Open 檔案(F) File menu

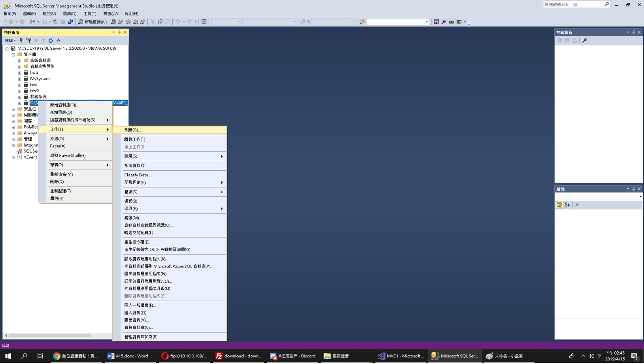coord(10,14)
